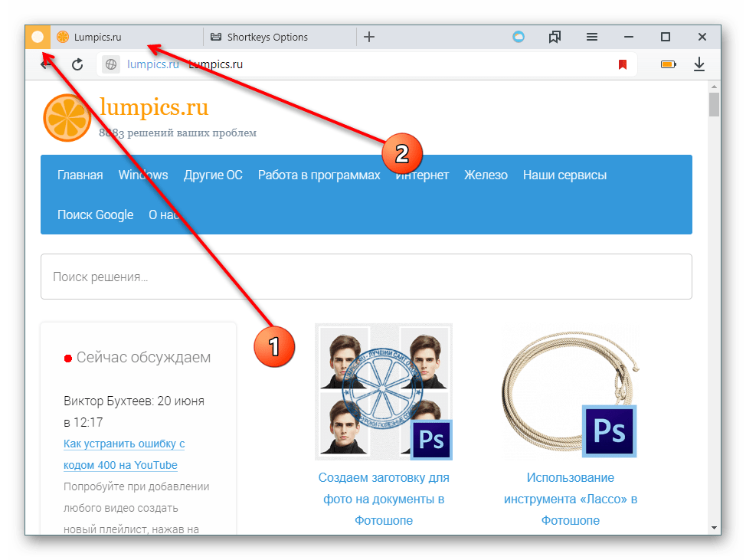
Task: Open new tab with plus button
Action: (369, 37)
